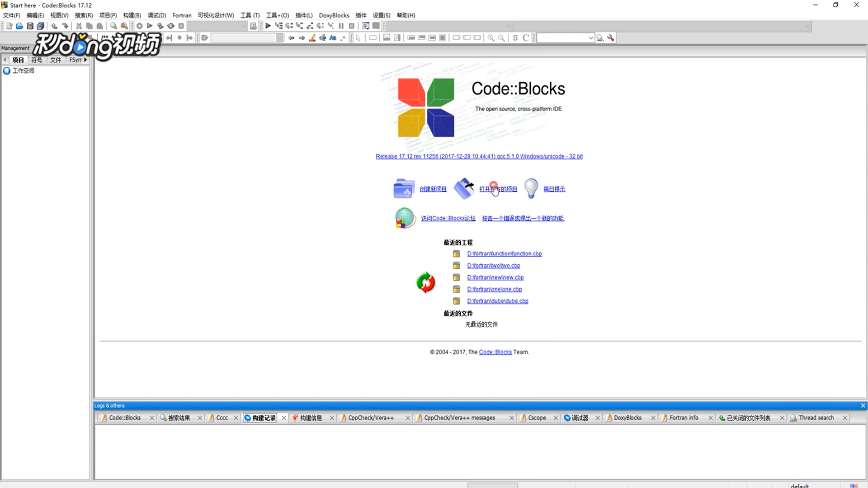Expand the toolbar search box dropdown arrow
This screenshot has height=488, width=868.
tap(590, 38)
